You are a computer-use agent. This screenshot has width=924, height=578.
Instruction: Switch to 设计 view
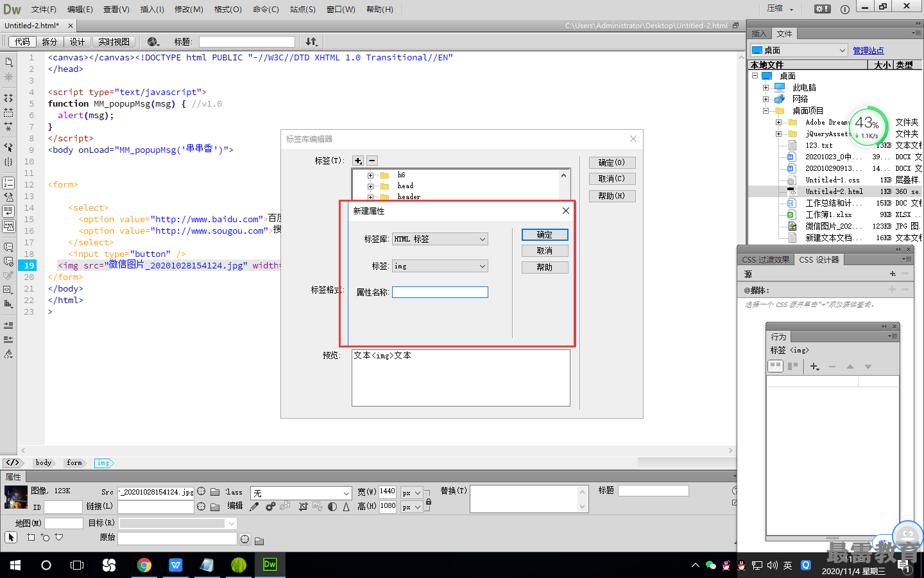(77, 42)
